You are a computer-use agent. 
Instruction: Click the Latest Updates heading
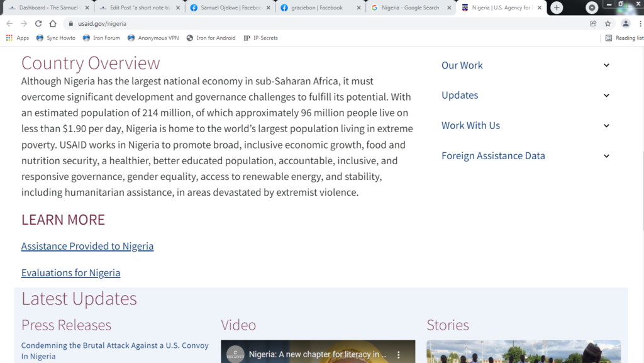pos(79,299)
